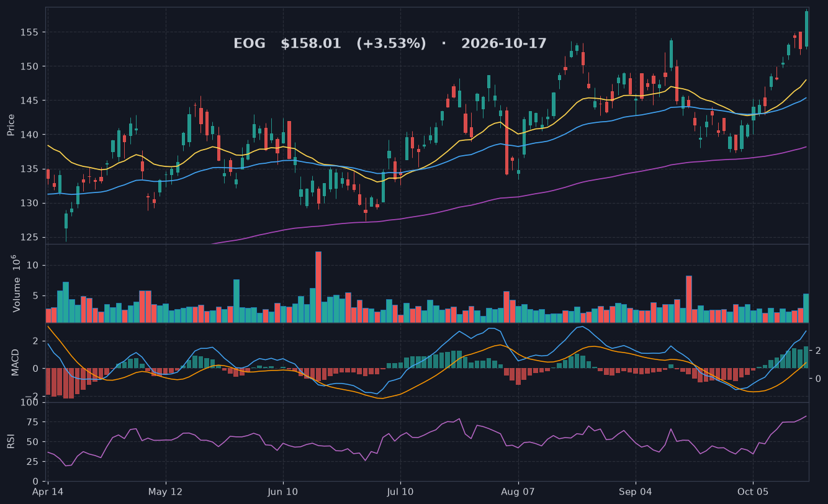Select the $158.01 price in the title
The image size is (828, 504).
click(311, 43)
